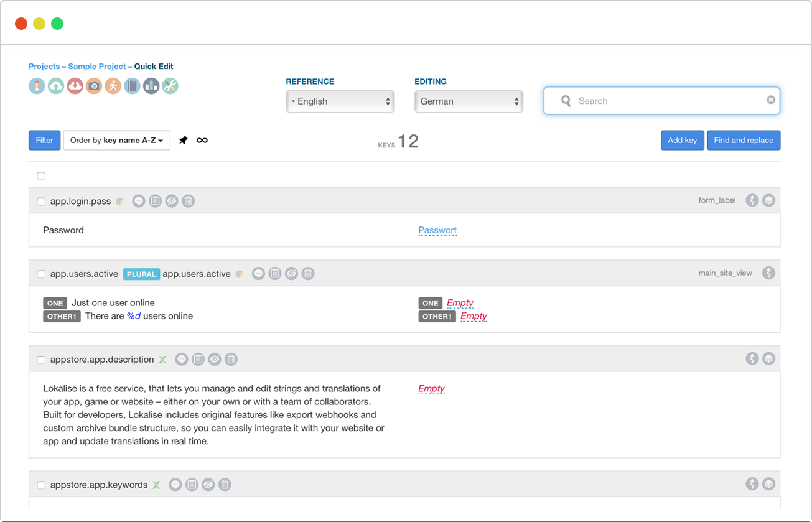
Task: Go to Projects breadcrumb link
Action: (x=44, y=67)
